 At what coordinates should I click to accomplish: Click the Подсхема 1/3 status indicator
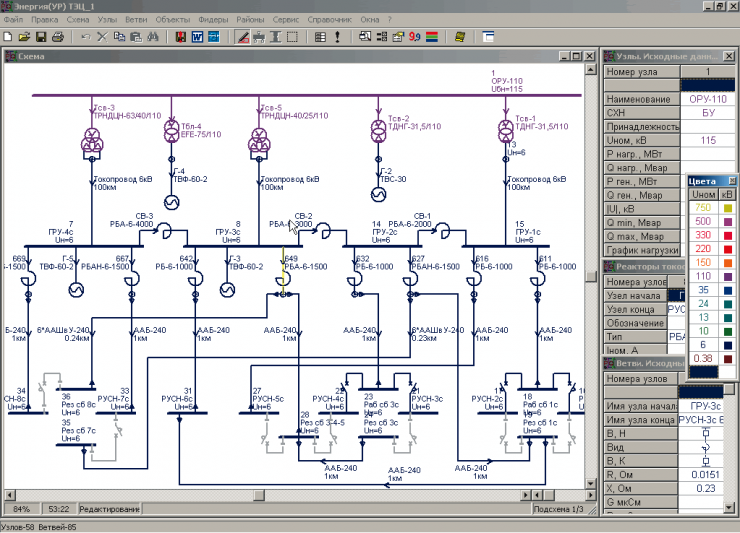[558, 509]
